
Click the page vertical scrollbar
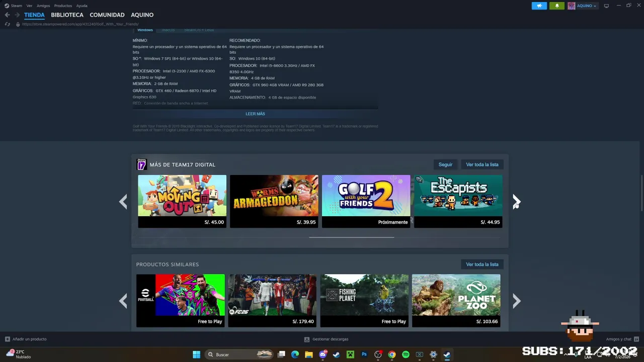(x=641, y=194)
